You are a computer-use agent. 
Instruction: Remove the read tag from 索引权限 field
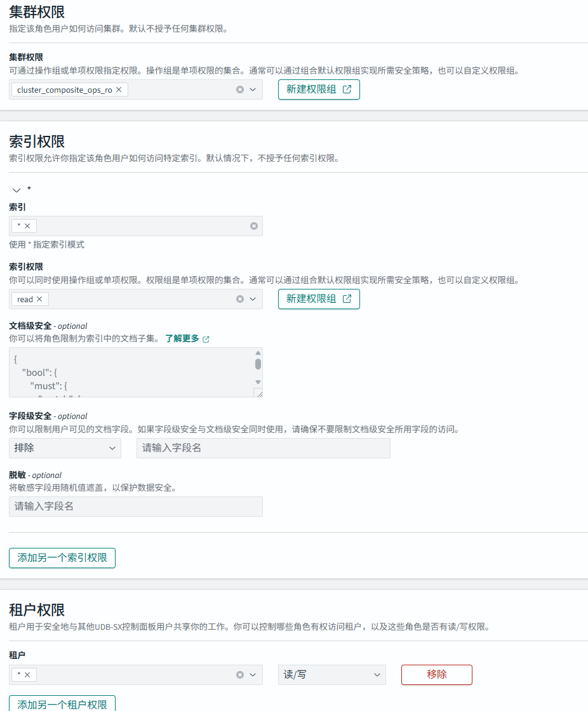click(x=39, y=298)
